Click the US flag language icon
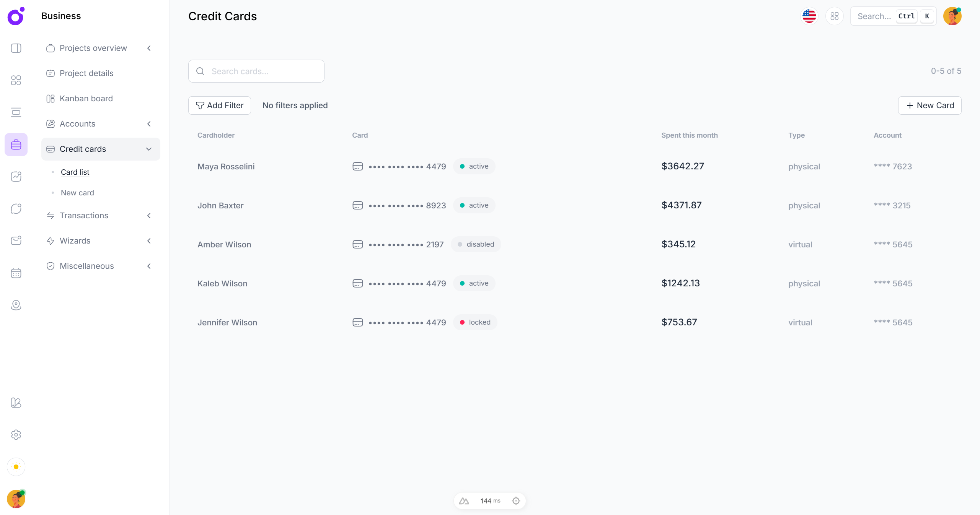The image size is (980, 515). click(x=809, y=16)
